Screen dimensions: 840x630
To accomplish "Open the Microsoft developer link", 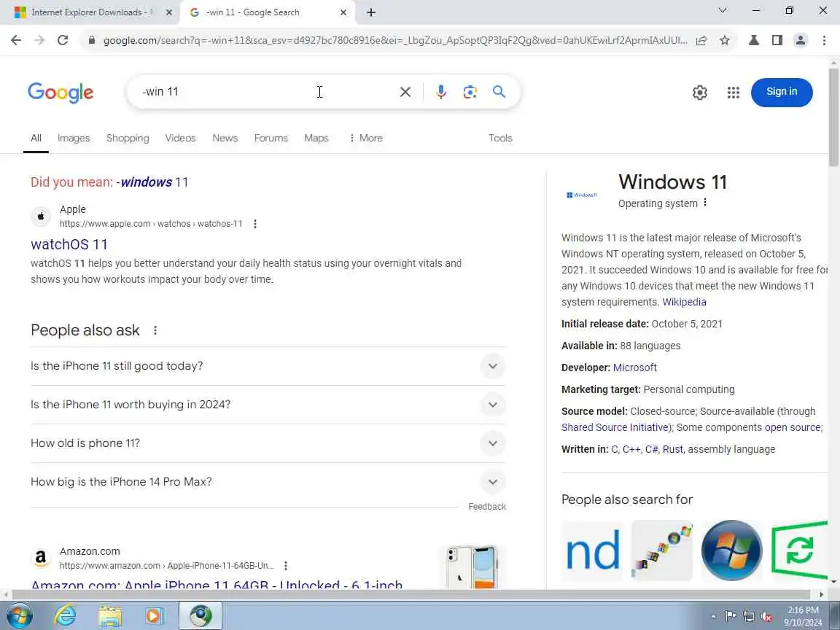I will coord(635,367).
